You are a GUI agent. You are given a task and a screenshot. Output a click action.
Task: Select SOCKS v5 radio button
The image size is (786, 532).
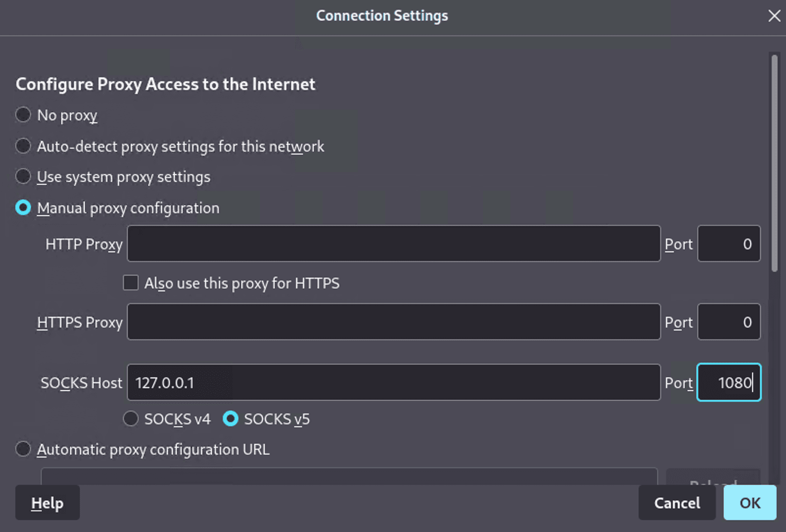coord(231,419)
